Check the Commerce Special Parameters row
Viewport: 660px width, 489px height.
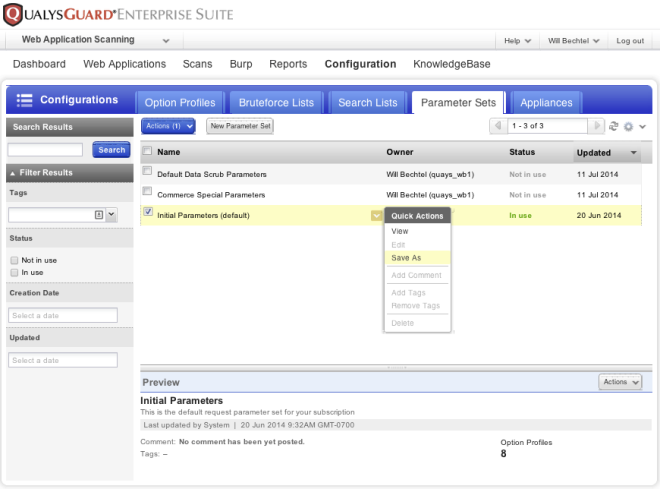coord(147,191)
